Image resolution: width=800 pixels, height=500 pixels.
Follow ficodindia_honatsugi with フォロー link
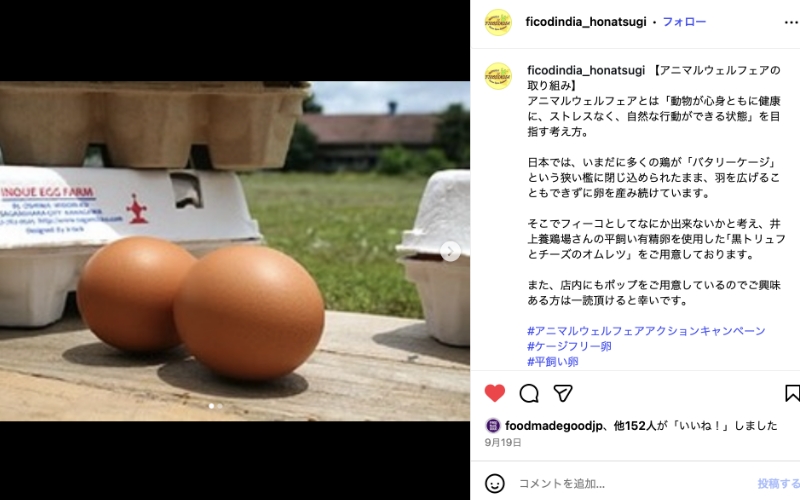click(684, 22)
